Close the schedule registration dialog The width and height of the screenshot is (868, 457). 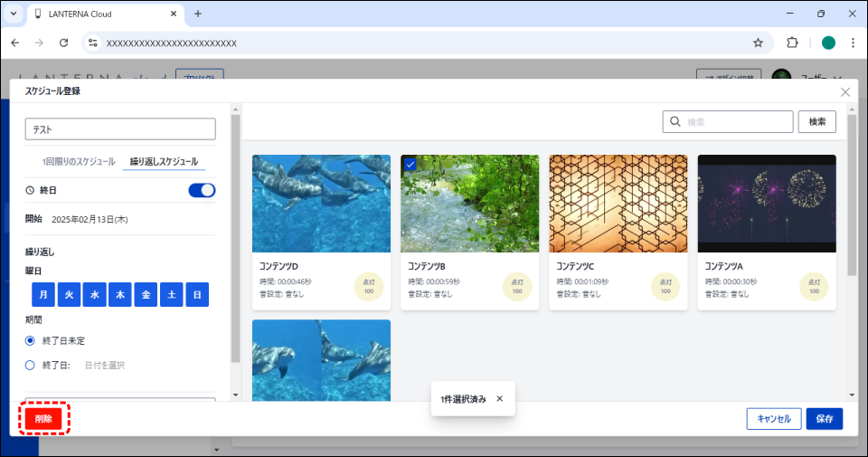[x=845, y=91]
